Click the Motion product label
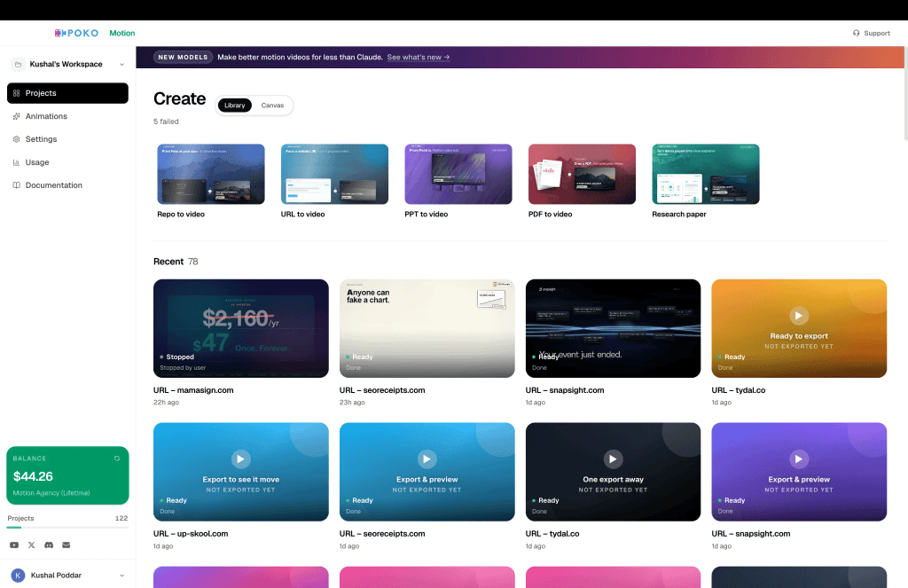Viewport: 908px width, 588px height. 122,33
